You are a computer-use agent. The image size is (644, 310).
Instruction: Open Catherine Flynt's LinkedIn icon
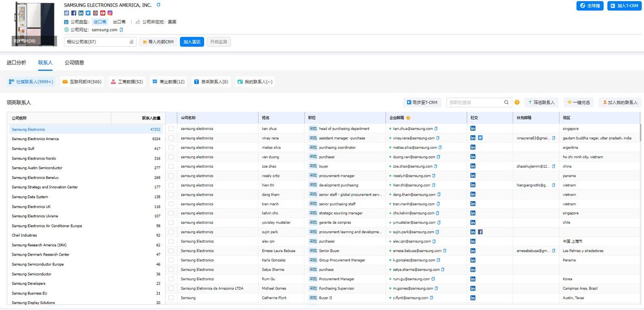pos(473,297)
